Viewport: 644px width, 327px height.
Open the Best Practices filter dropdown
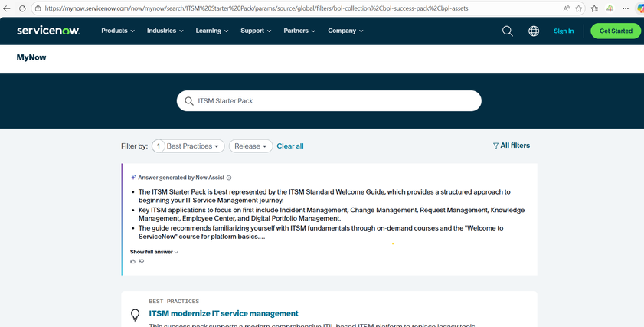tap(188, 146)
